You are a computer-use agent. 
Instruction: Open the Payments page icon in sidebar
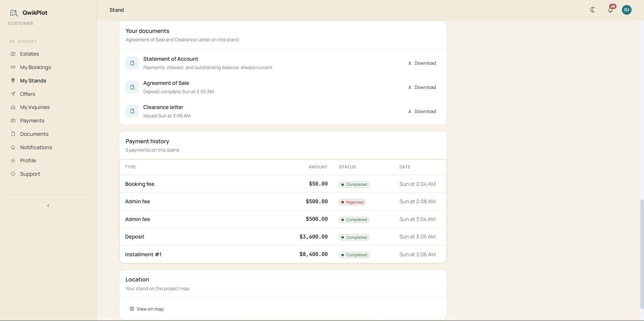(13, 120)
